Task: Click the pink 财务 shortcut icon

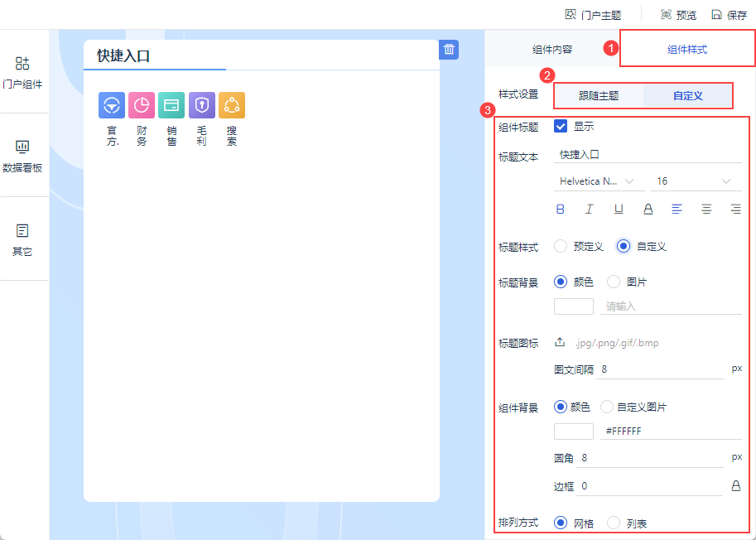Action: [x=142, y=105]
